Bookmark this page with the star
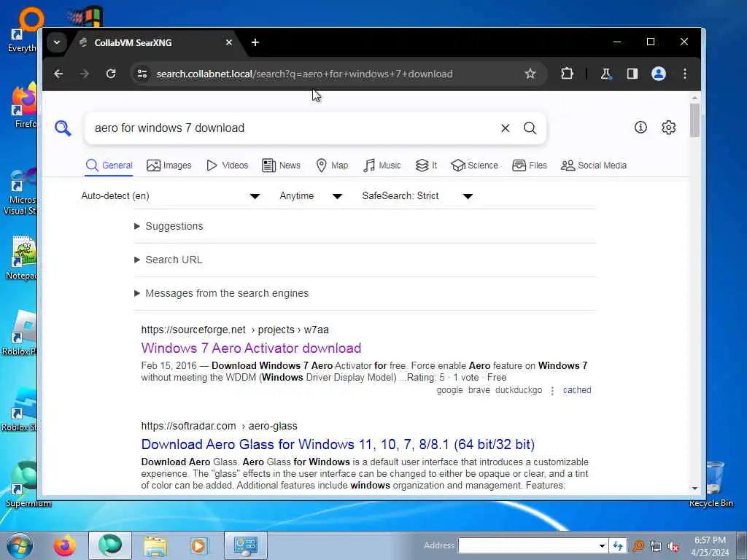The image size is (747, 560). pos(530,74)
